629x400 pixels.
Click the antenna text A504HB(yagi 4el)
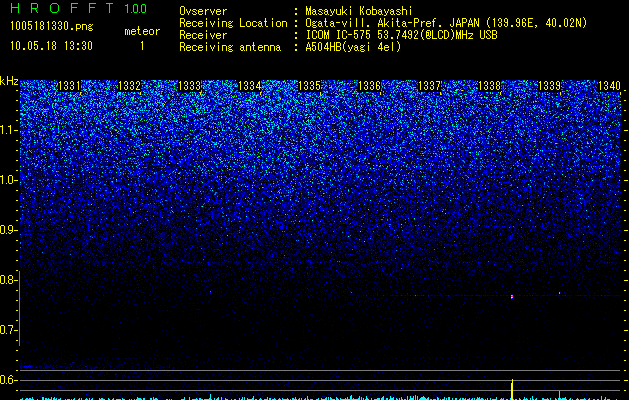pos(353,47)
